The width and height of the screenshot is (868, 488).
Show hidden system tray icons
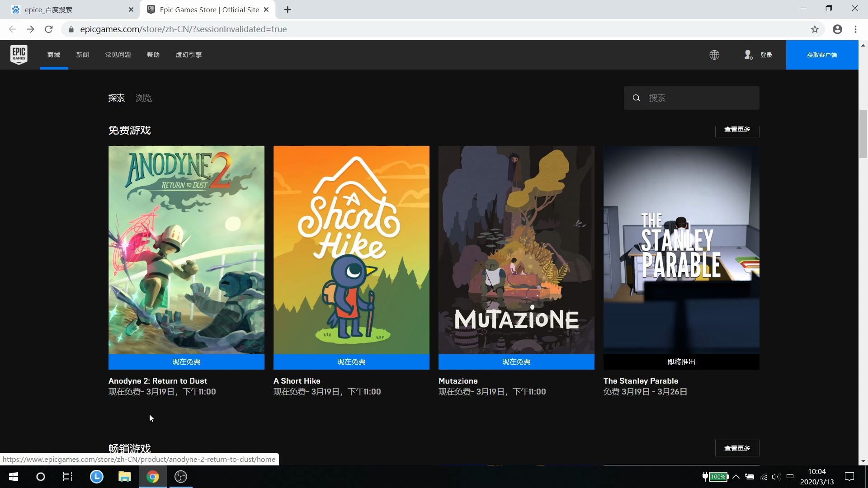tap(736, 477)
